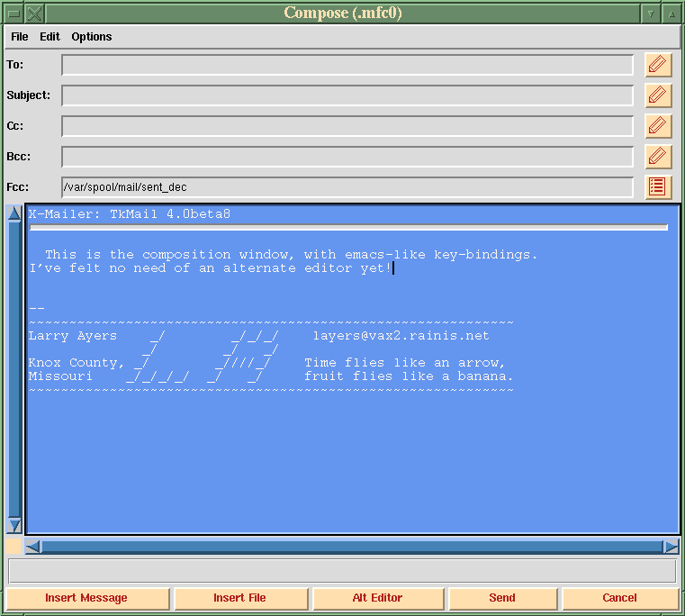Click the vertical scrollbar down arrow
Screen dimensions: 685x616
(x=14, y=526)
